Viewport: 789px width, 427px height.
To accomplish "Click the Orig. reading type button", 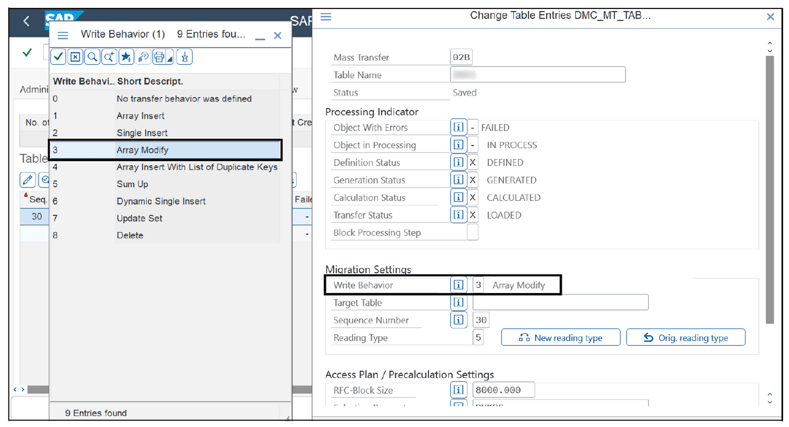I will [x=685, y=338].
